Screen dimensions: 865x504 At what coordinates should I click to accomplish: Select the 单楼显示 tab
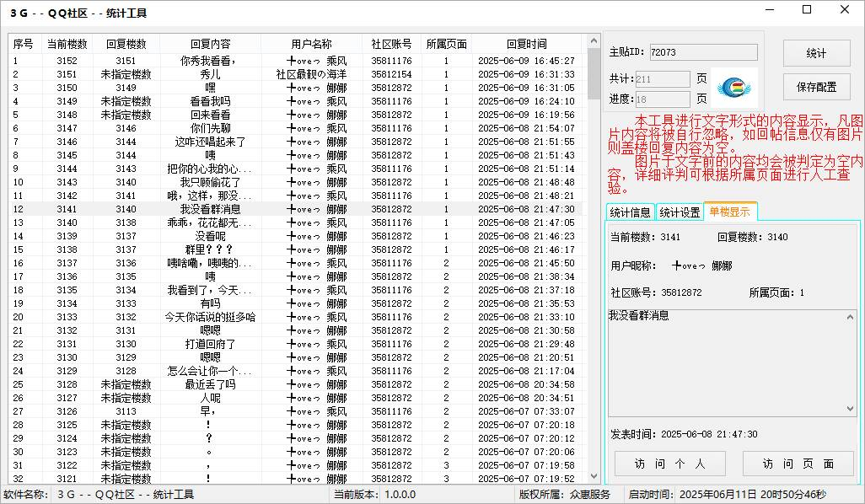pos(729,212)
